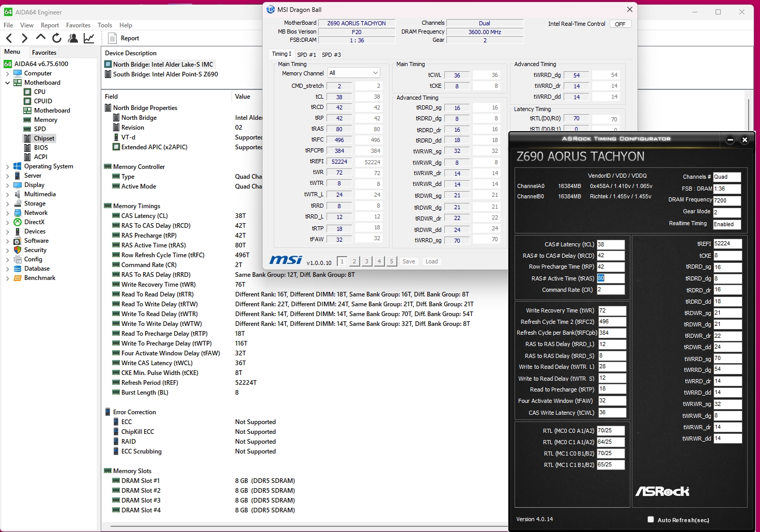Select profile 1 button in MSI Dragon Ball

pos(342,261)
